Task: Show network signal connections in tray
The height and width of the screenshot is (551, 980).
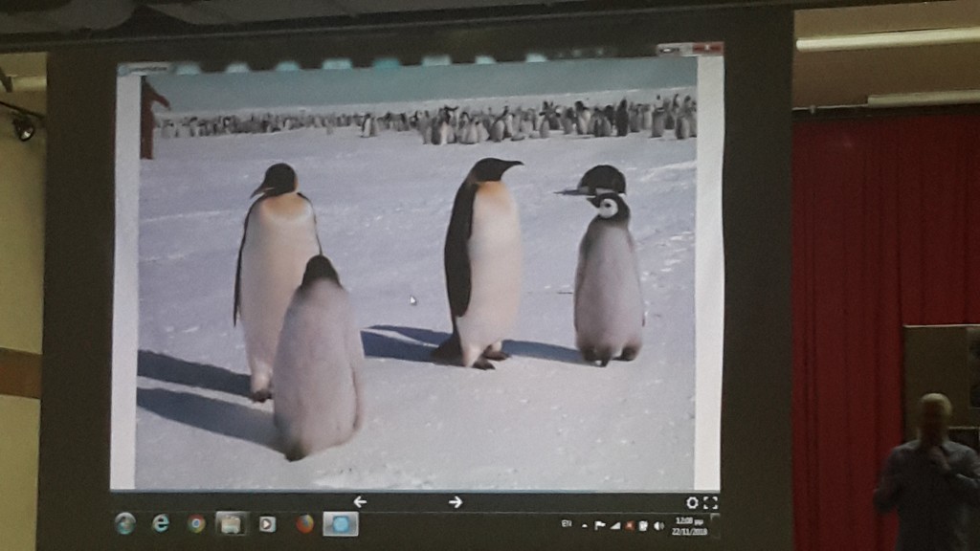Action: click(614, 525)
